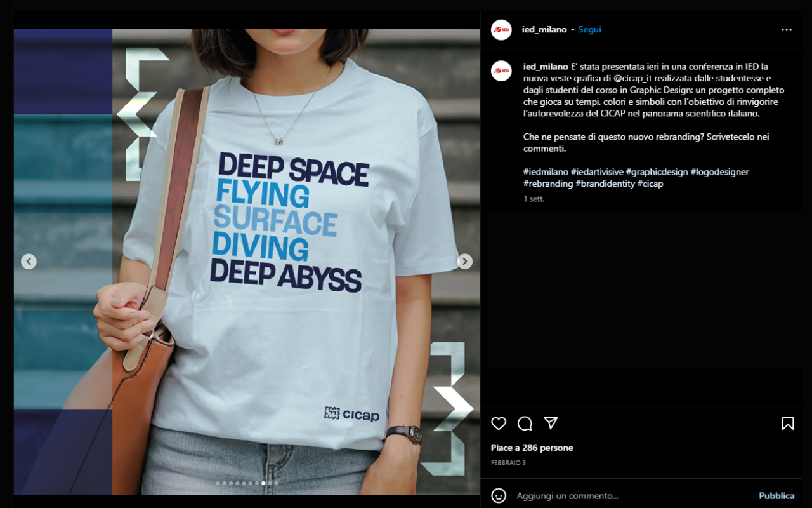The height and width of the screenshot is (508, 812).
Task: Open the #iedmilano hashtag
Action: (546, 172)
